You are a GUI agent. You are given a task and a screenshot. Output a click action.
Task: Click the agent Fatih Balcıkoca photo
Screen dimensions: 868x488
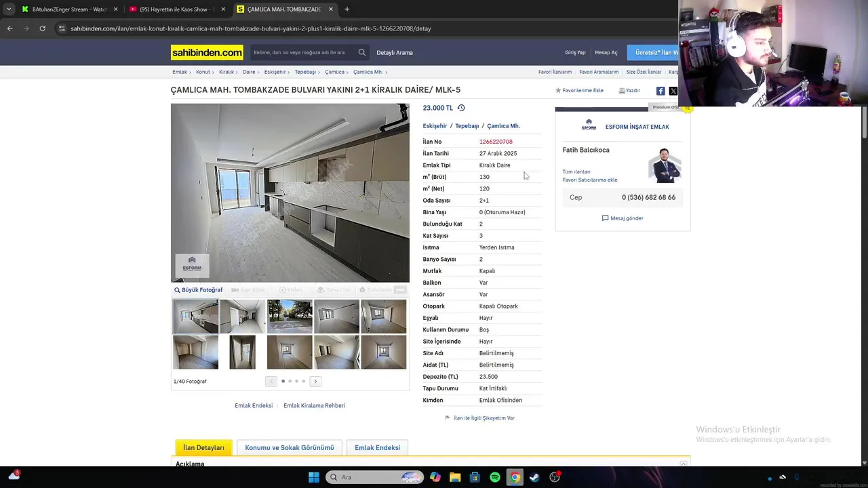point(665,165)
